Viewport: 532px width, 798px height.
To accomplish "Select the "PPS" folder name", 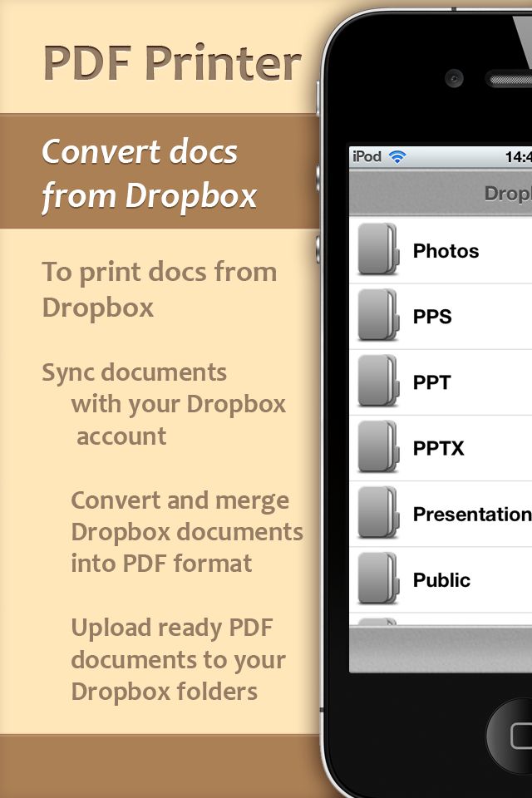I will point(432,317).
